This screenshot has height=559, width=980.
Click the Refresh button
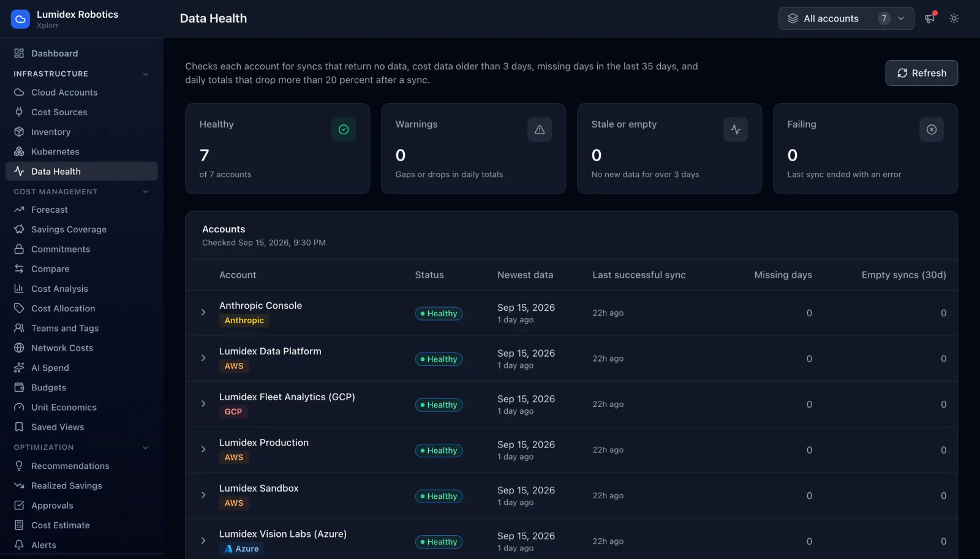pos(921,73)
